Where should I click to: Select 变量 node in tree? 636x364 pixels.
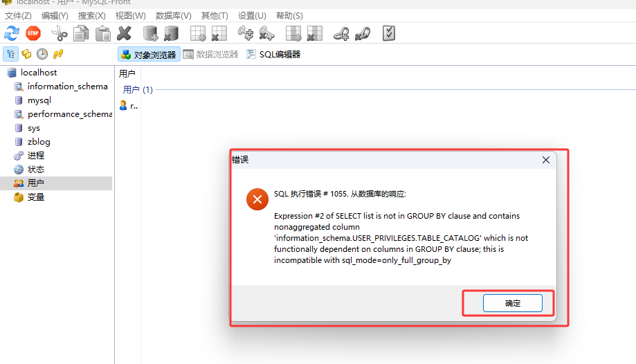pyautogui.click(x=36, y=197)
